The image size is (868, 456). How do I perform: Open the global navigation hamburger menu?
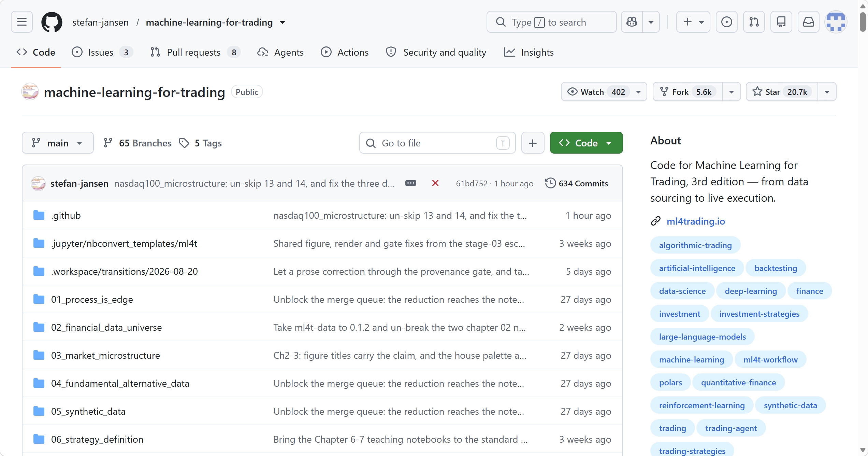click(22, 22)
